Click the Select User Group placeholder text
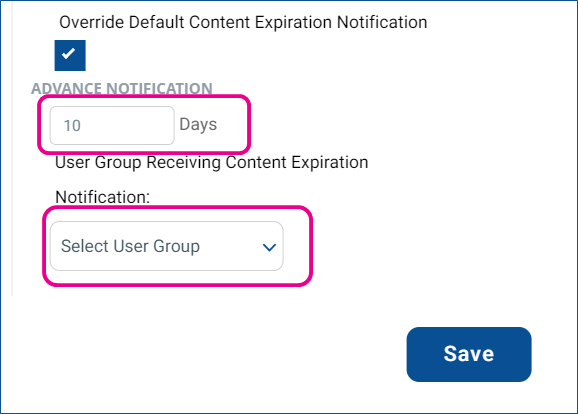The height and width of the screenshot is (414, 578). tap(130, 246)
